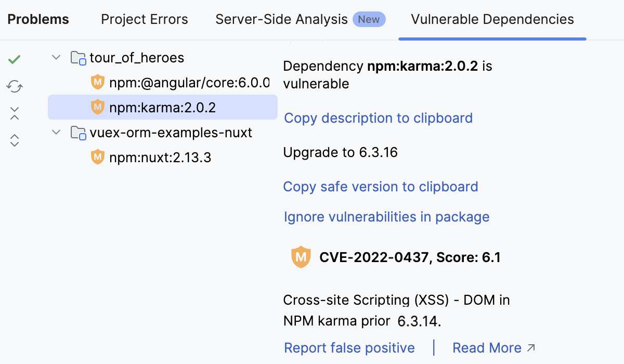
Task: Click the expand all icon in toolbar
Action: [14, 140]
